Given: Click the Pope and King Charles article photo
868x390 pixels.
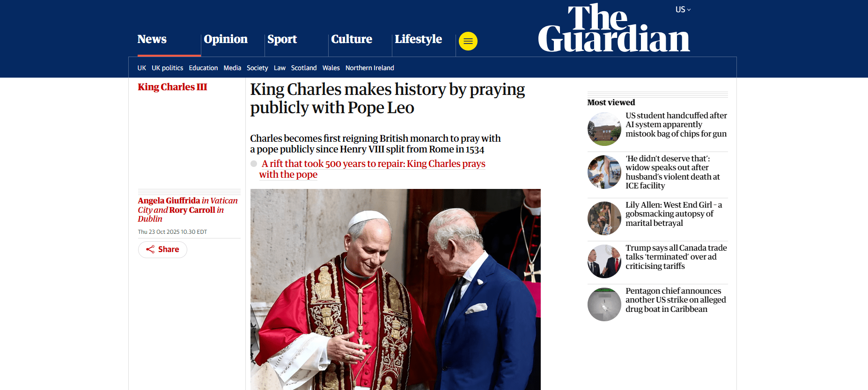Looking at the screenshot, I should (396, 289).
